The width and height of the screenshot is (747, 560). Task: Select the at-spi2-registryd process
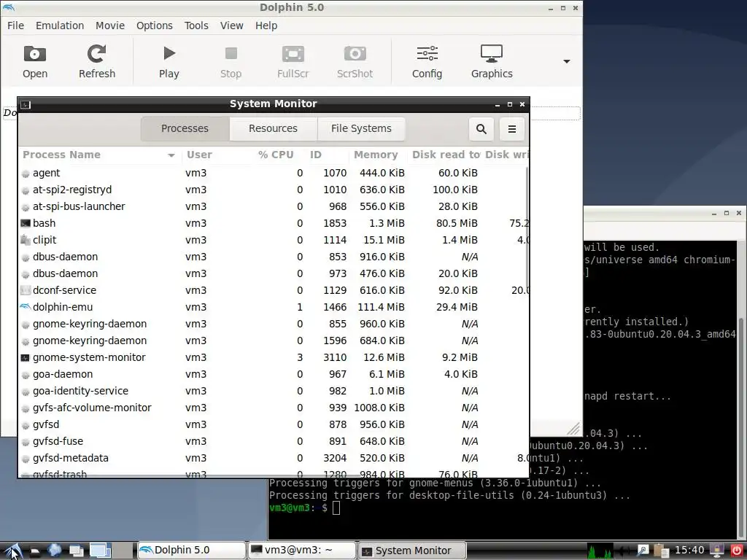[x=273, y=190]
